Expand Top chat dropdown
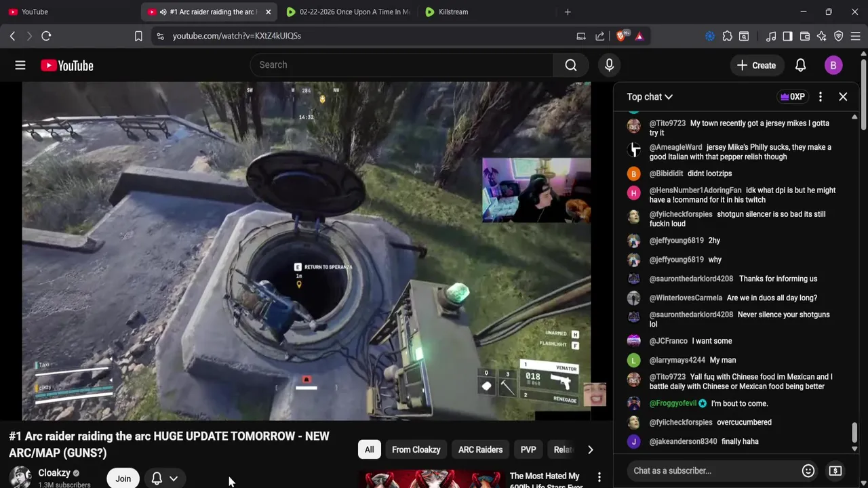 [x=650, y=97]
